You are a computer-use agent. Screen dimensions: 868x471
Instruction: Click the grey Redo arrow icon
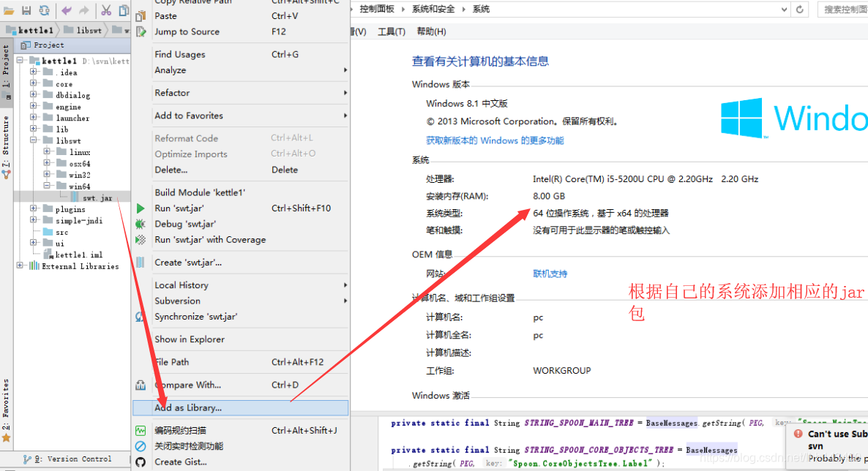coord(83,10)
